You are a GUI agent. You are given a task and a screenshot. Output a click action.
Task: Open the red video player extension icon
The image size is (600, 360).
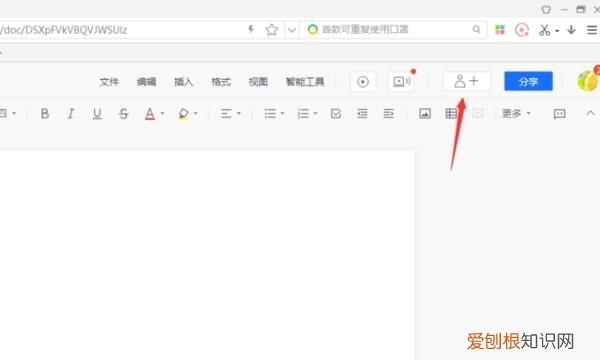pos(522,29)
